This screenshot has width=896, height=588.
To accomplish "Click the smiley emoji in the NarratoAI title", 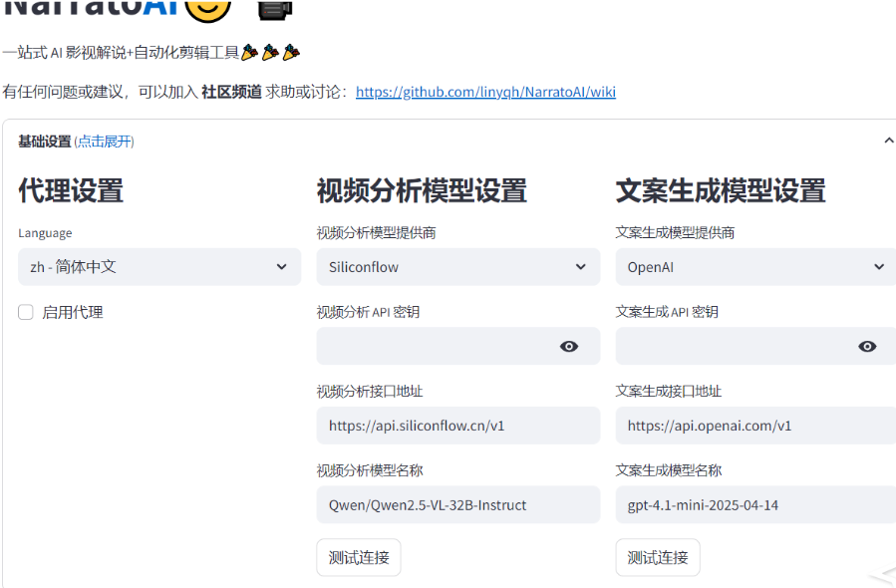I will (208, 10).
